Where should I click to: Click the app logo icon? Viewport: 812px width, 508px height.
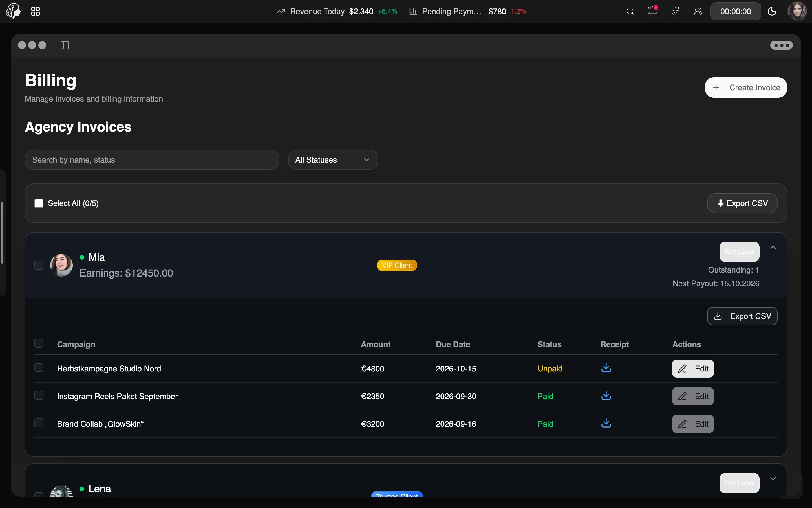(x=14, y=11)
